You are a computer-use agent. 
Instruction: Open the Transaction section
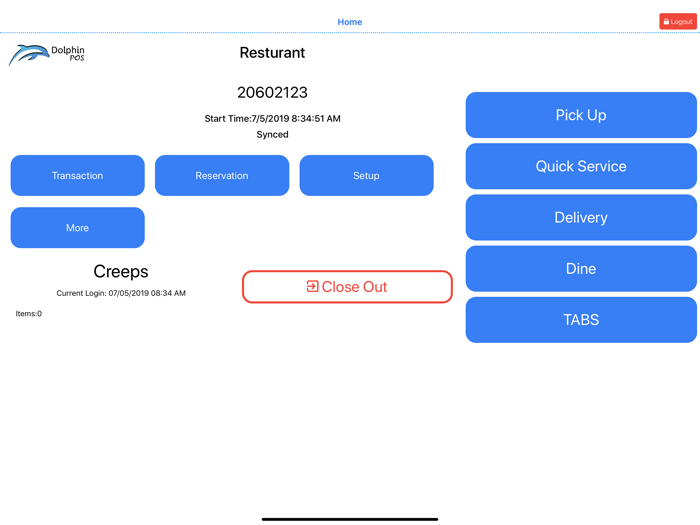click(x=78, y=175)
